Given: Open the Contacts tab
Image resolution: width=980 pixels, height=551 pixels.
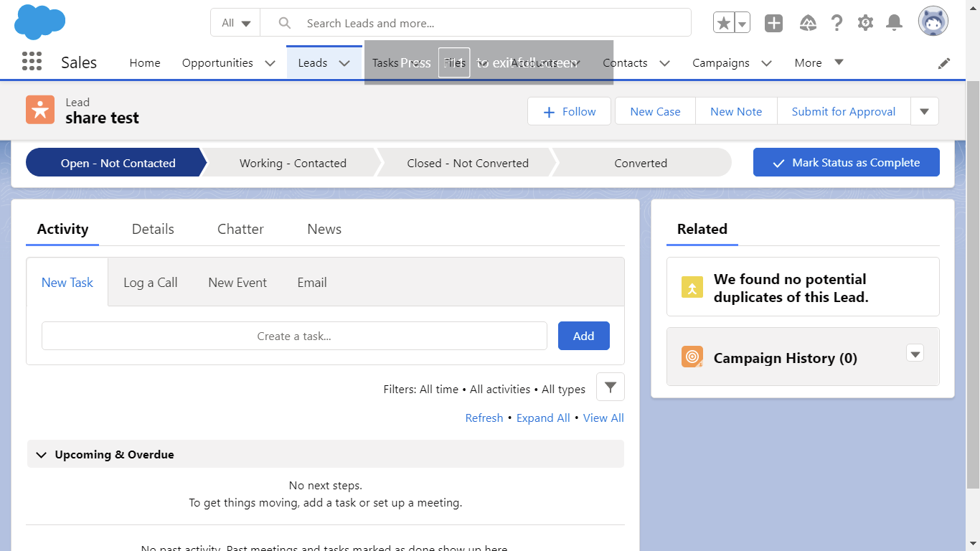Looking at the screenshot, I should 625,63.
